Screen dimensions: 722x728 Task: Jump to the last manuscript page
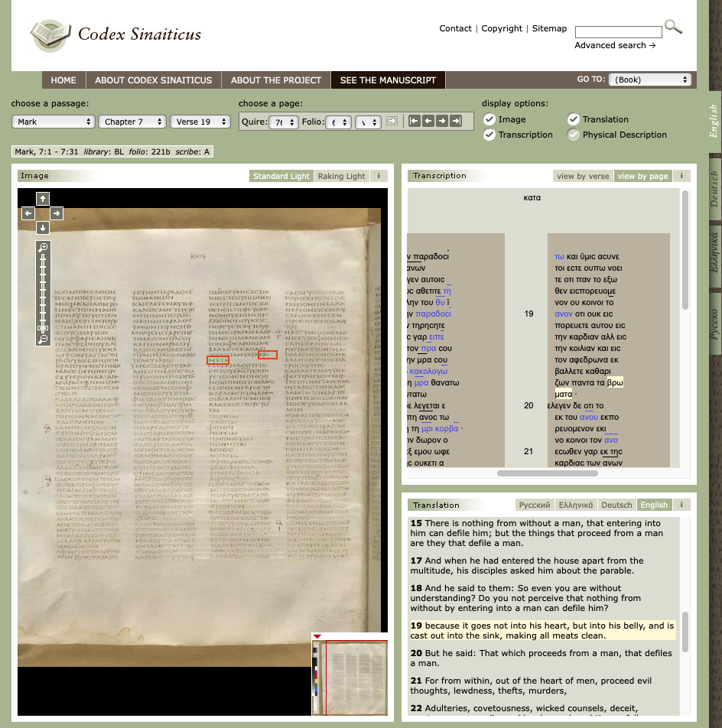[456, 121]
